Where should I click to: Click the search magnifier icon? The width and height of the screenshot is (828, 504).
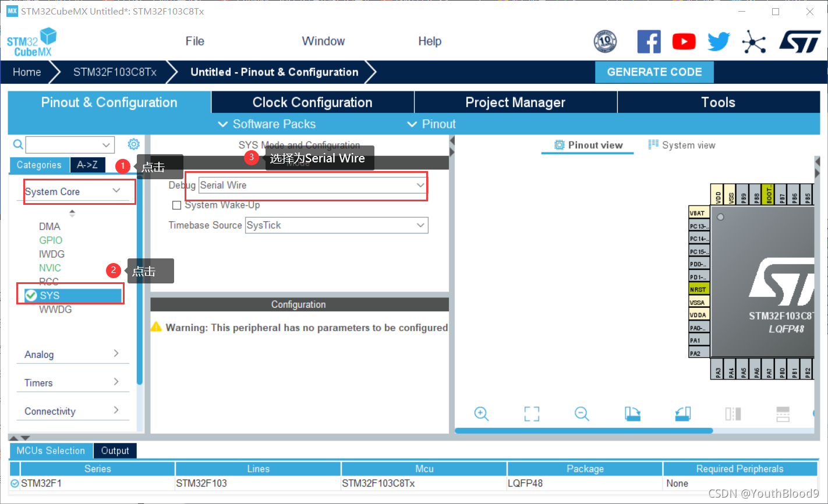[18, 144]
